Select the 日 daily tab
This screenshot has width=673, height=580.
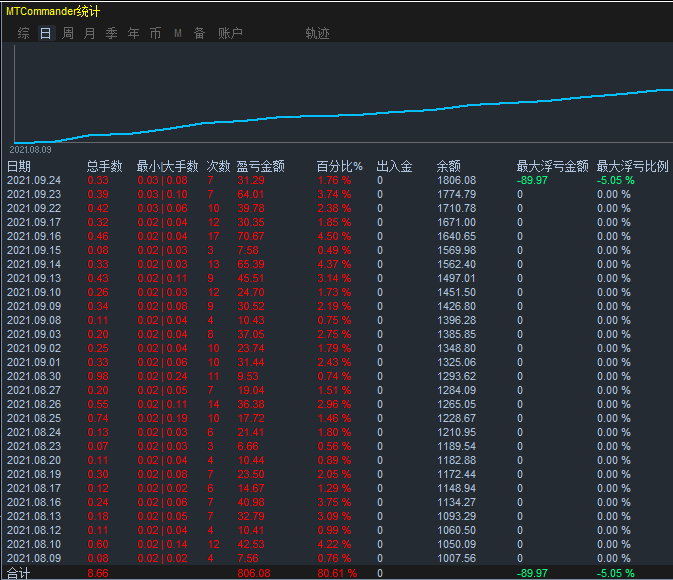[45, 33]
